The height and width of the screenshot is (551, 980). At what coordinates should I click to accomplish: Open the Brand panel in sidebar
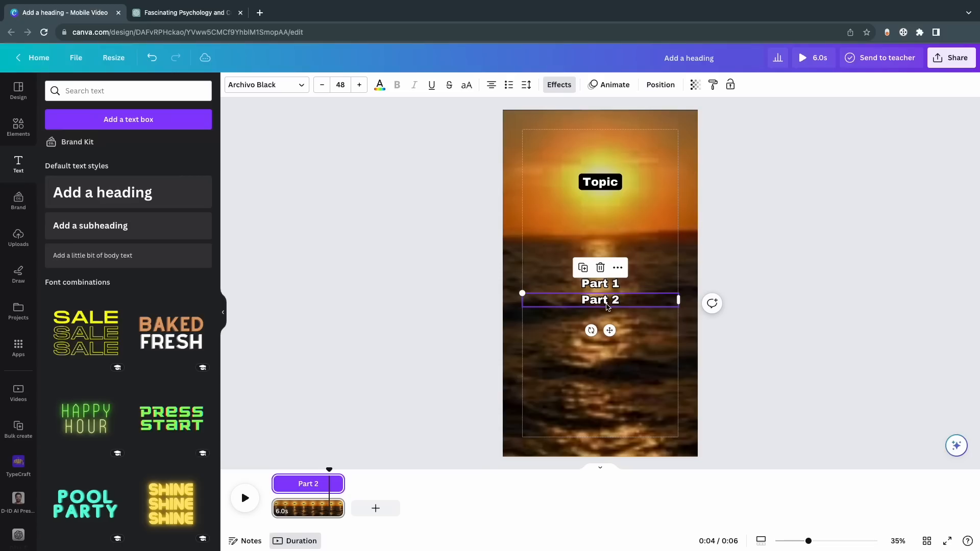click(18, 201)
